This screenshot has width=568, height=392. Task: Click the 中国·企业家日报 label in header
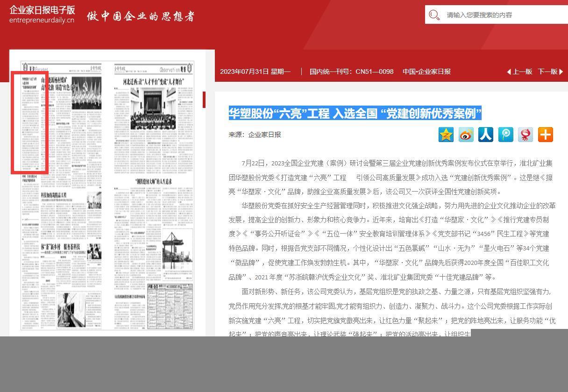(426, 72)
